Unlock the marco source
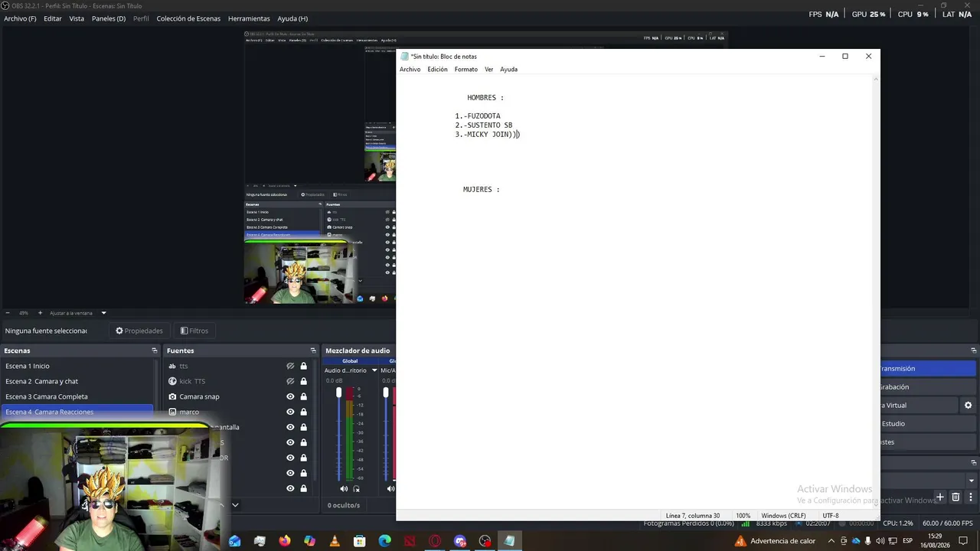 coord(303,412)
